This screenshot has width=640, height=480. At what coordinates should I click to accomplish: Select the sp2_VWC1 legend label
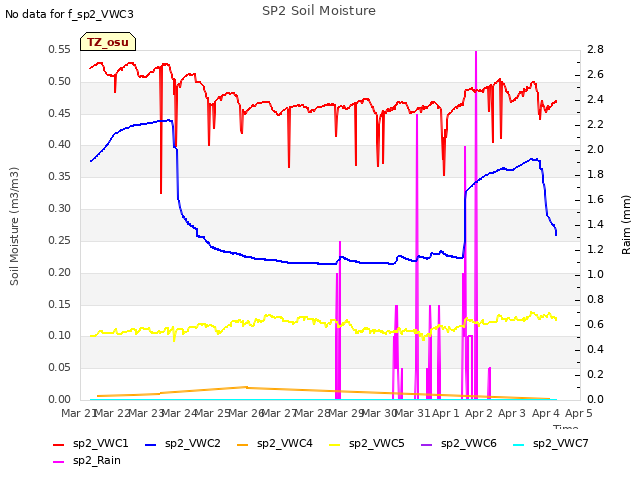(100, 444)
